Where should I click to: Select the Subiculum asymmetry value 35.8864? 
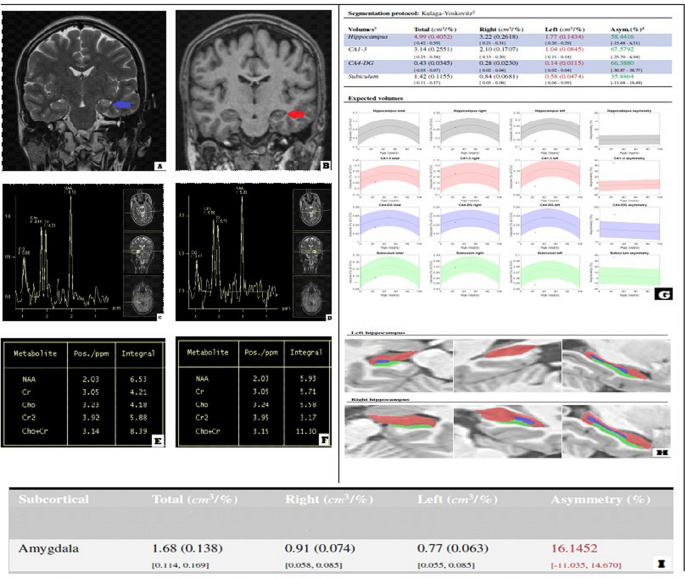(622, 76)
